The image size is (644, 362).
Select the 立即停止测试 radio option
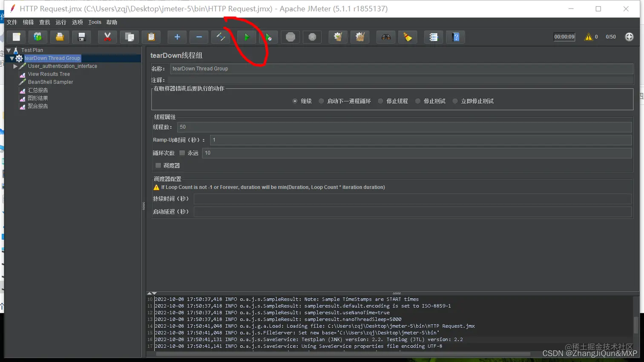tap(455, 101)
